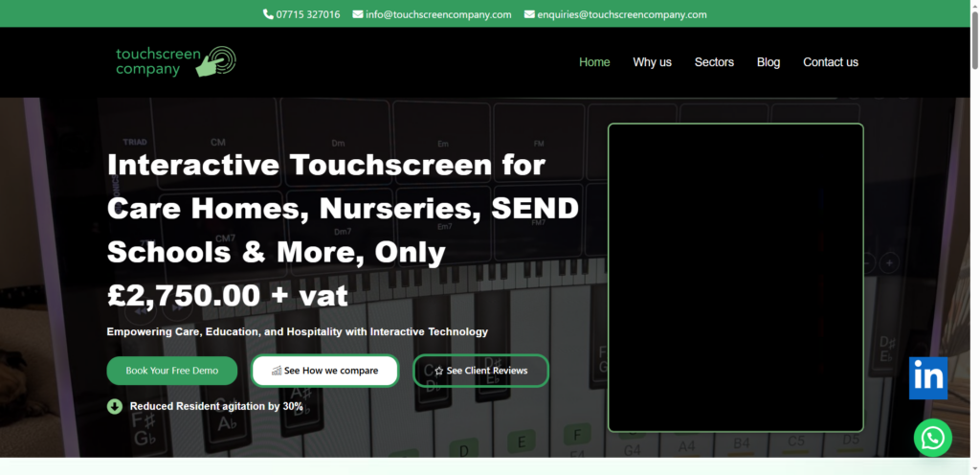Open the Sectors menu

(714, 62)
